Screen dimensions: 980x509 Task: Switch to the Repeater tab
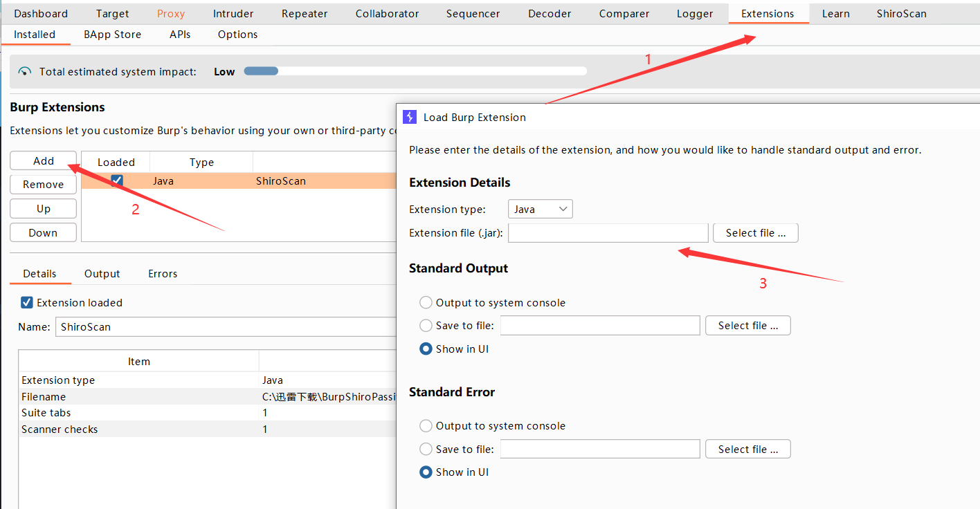[305, 13]
